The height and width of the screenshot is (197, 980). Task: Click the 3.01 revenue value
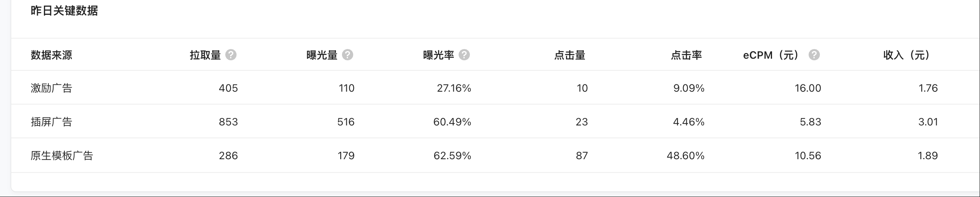point(928,122)
